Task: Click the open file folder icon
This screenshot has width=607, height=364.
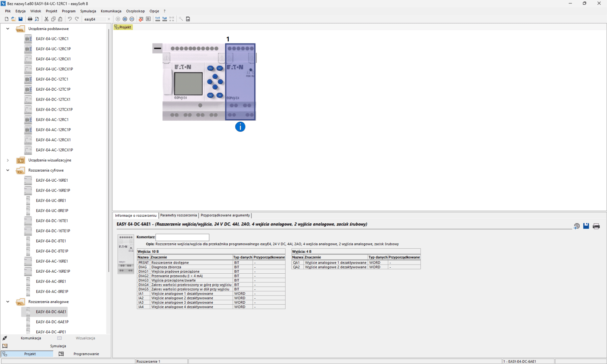Action: [x=13, y=19]
